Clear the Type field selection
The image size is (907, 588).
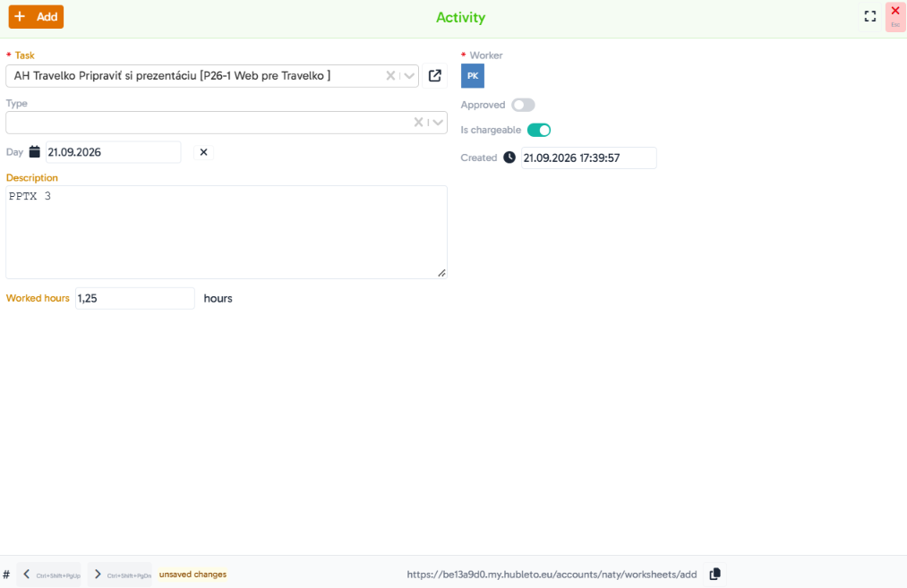pos(418,123)
